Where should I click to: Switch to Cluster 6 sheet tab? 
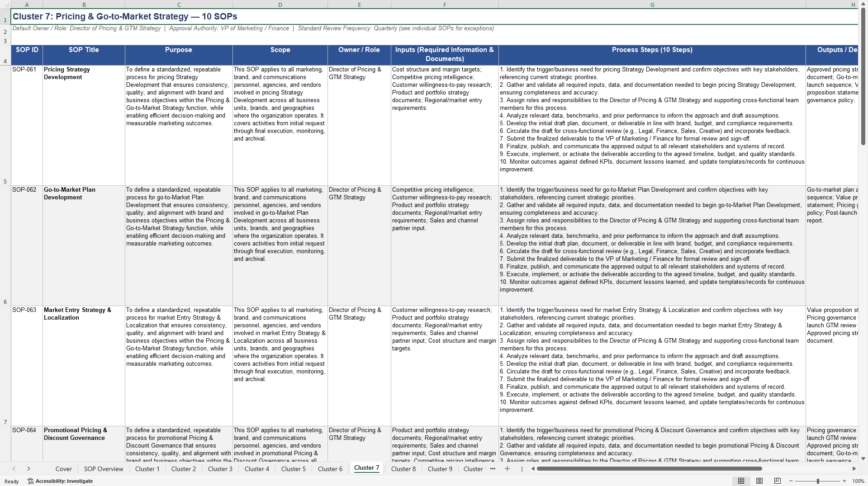point(330,469)
